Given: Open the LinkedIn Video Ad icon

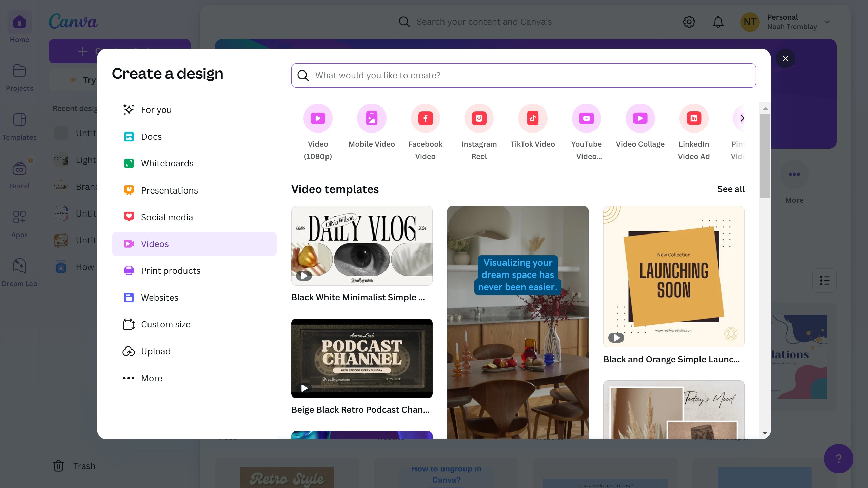Looking at the screenshot, I should click(x=694, y=118).
